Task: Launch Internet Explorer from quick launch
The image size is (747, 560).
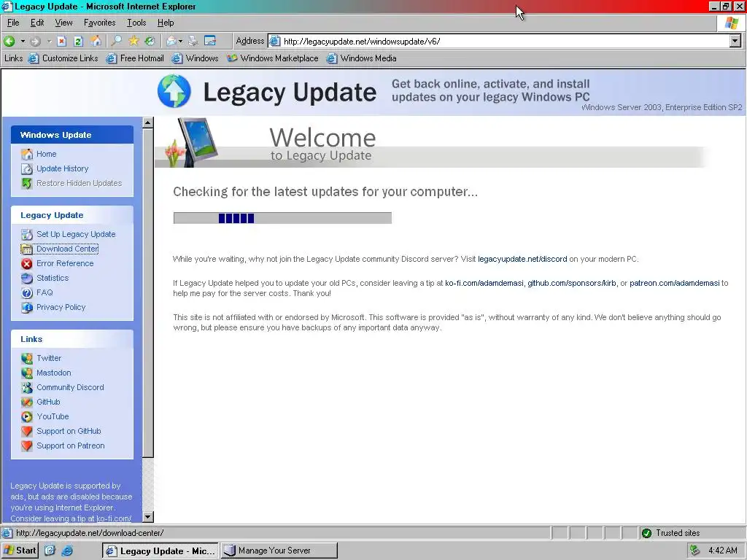Action: pos(67,551)
